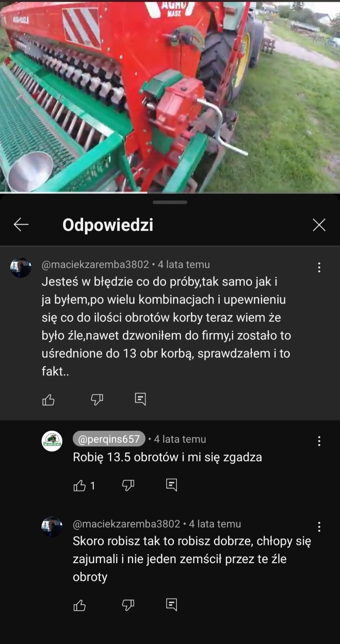The height and width of the screenshot is (644, 340).
Task: Dislike the reply 'Robię 13.5 obrotów'
Action: (128, 485)
